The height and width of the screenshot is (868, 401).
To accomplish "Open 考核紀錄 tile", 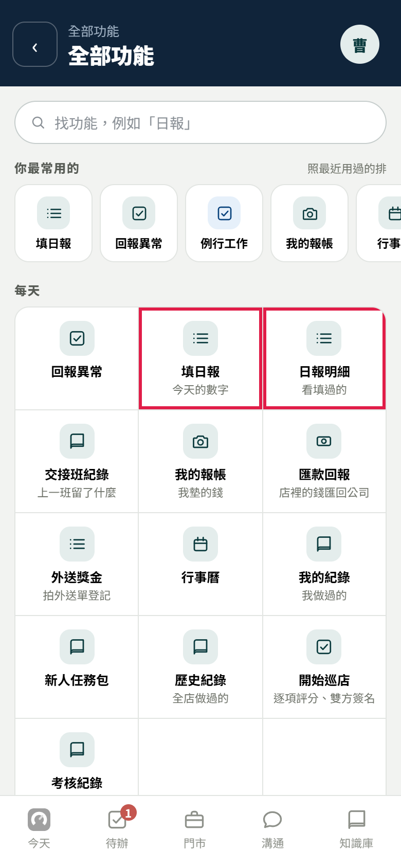I will pyautogui.click(x=77, y=757).
